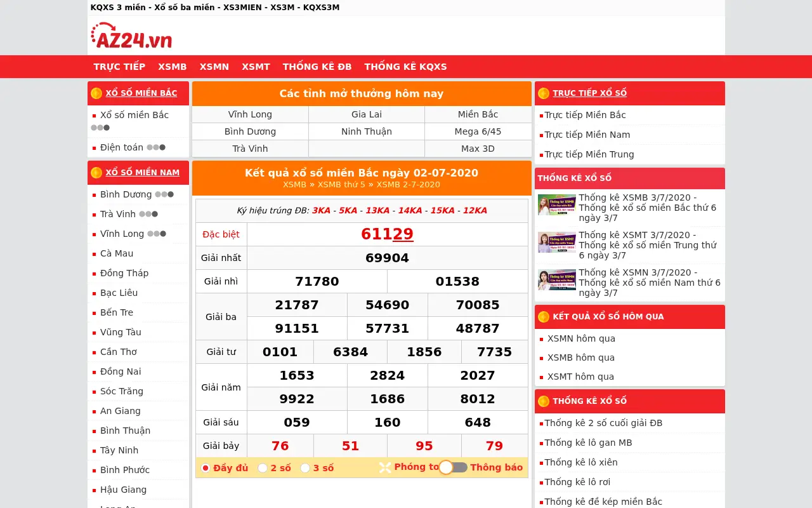The width and height of the screenshot is (812, 508).
Task: Open the THỐNG KÊ ĐB menu item
Action: click(317, 67)
